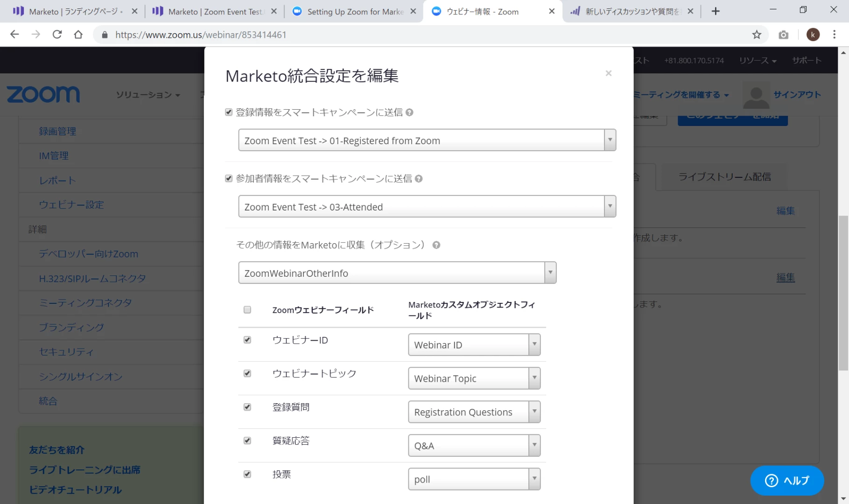Open the 03-Attended campaign dropdown
Screen dimensions: 849x504
pos(427,206)
